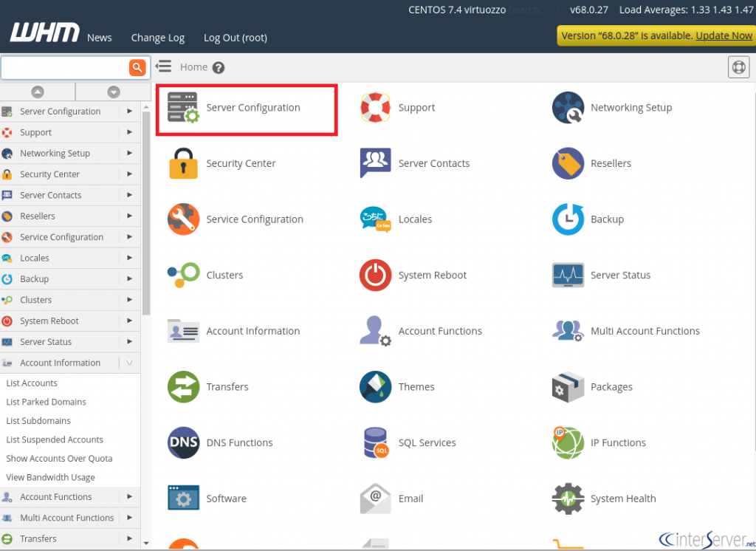Expand Server Configuration arrow in sidebar
This screenshot has width=756, height=551.
click(x=129, y=112)
